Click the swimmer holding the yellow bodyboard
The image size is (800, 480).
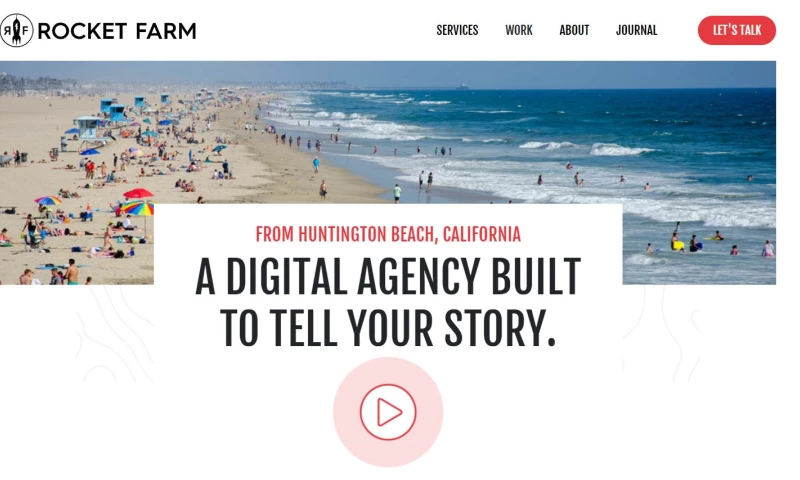677,242
